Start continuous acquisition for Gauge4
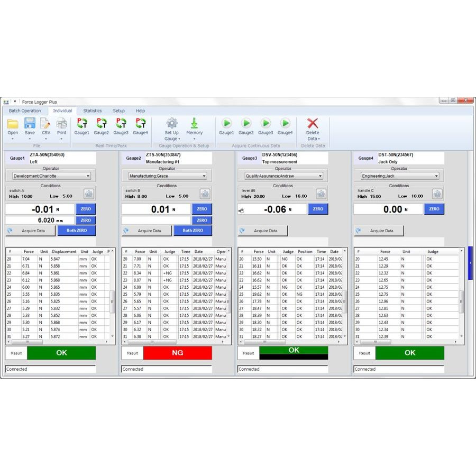This screenshot has height=476, width=476. tap(285, 123)
